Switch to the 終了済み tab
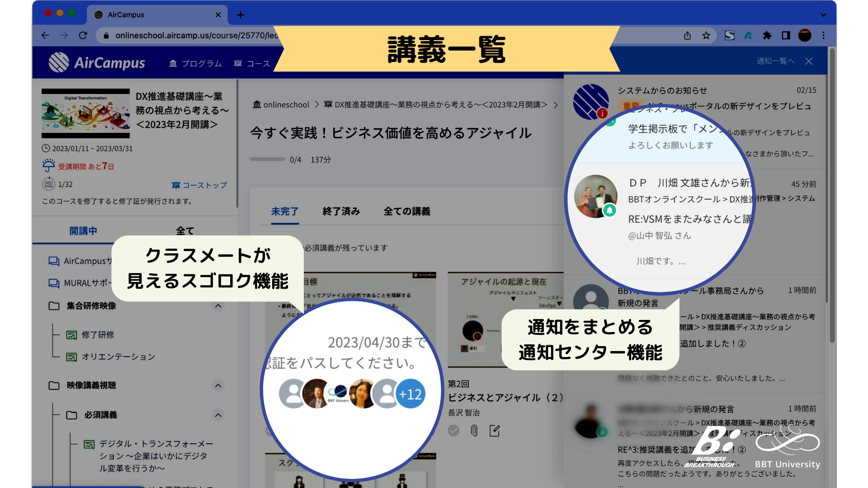 coord(341,211)
